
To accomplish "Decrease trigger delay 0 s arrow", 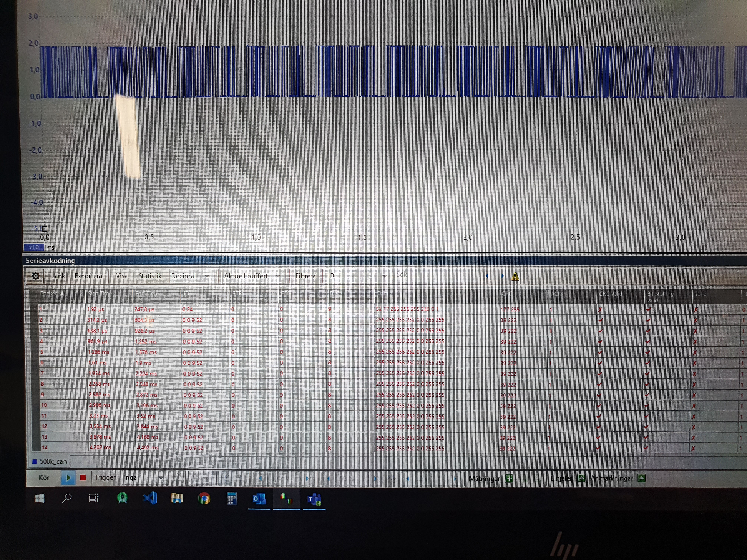I will (x=408, y=478).
